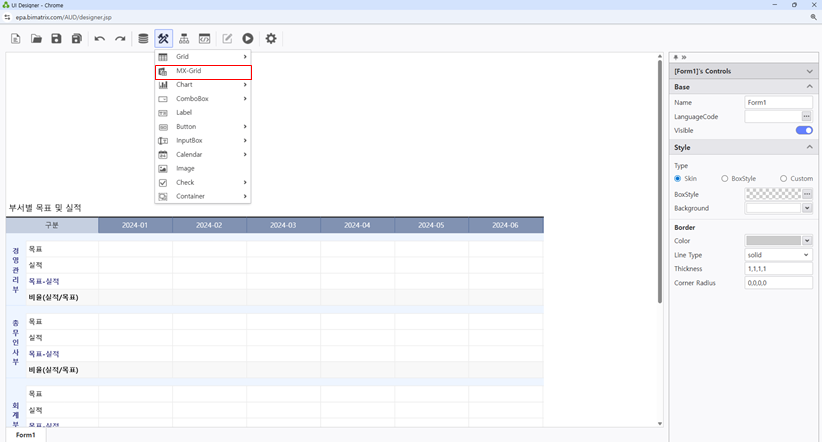Collapse the Base section chevron
Viewport: 822px width, 442px height.
click(809, 87)
